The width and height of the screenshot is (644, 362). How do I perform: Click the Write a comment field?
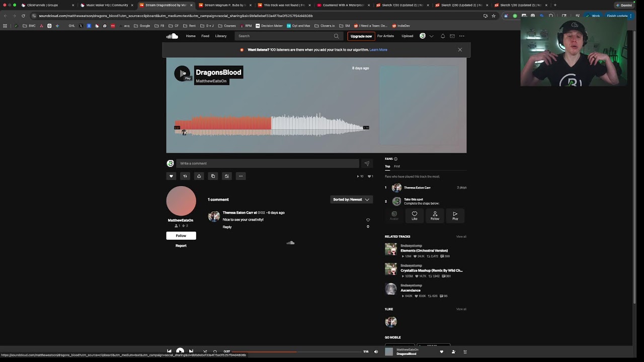[x=268, y=163]
